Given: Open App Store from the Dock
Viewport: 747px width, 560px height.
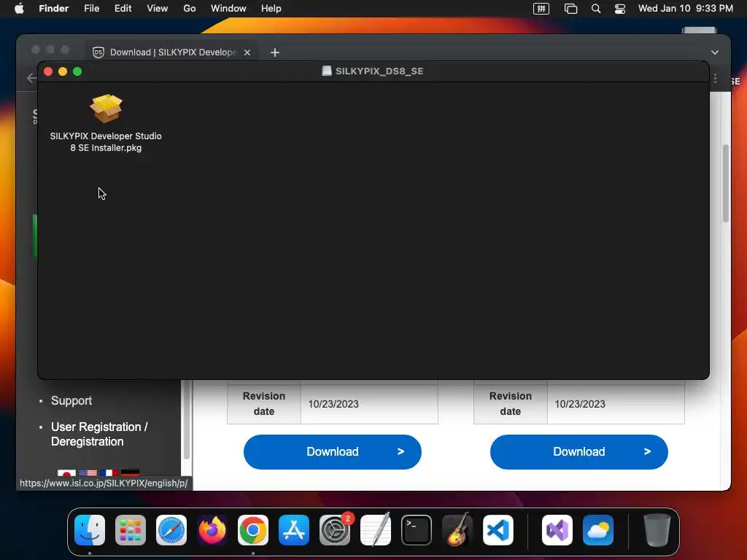Looking at the screenshot, I should pos(294,530).
